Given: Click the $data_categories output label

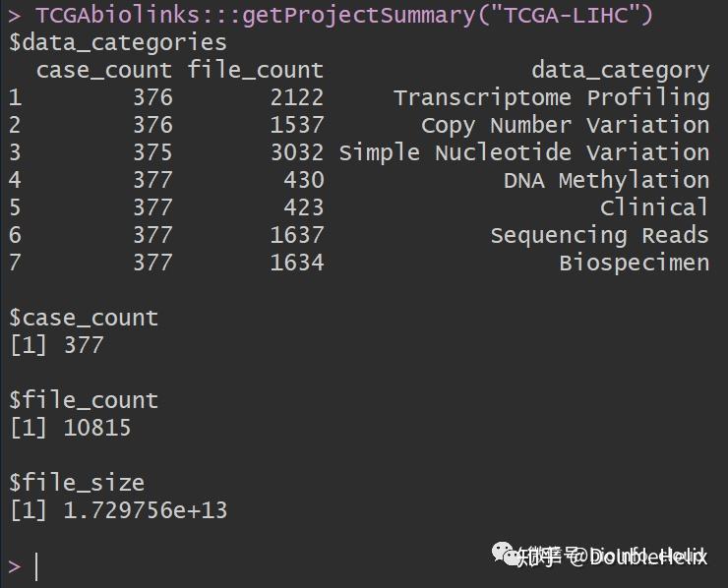Looking at the screenshot, I should tap(117, 42).
